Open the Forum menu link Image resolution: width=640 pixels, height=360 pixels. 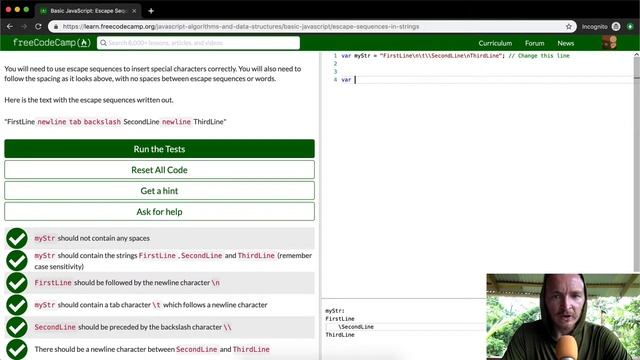(x=534, y=43)
